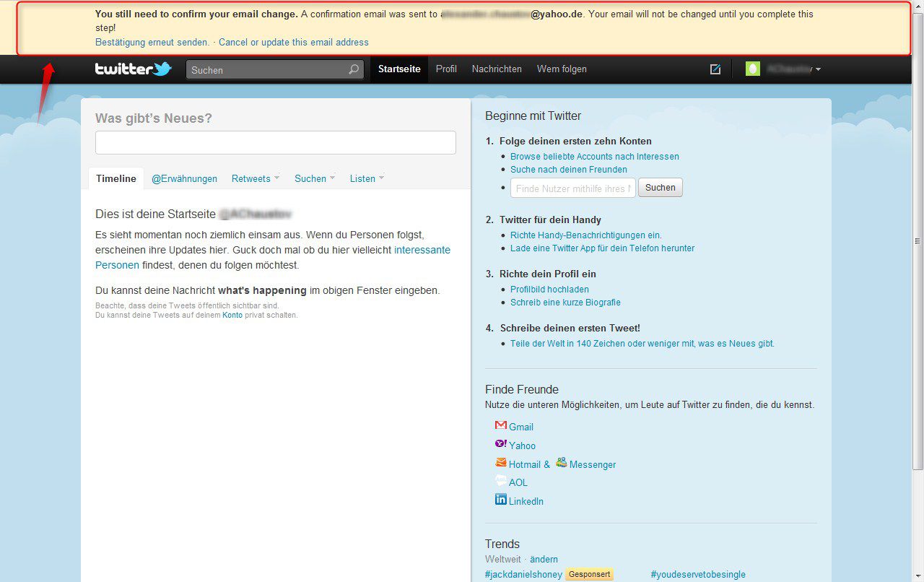Viewport: 924px width, 582px height.
Task: Open the #jackdanielshoney trend
Action: click(x=523, y=574)
